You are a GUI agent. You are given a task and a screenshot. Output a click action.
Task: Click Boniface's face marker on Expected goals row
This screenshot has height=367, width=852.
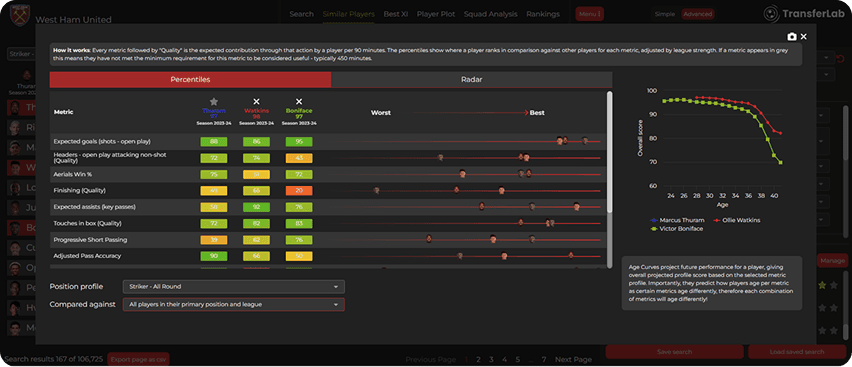coord(585,141)
